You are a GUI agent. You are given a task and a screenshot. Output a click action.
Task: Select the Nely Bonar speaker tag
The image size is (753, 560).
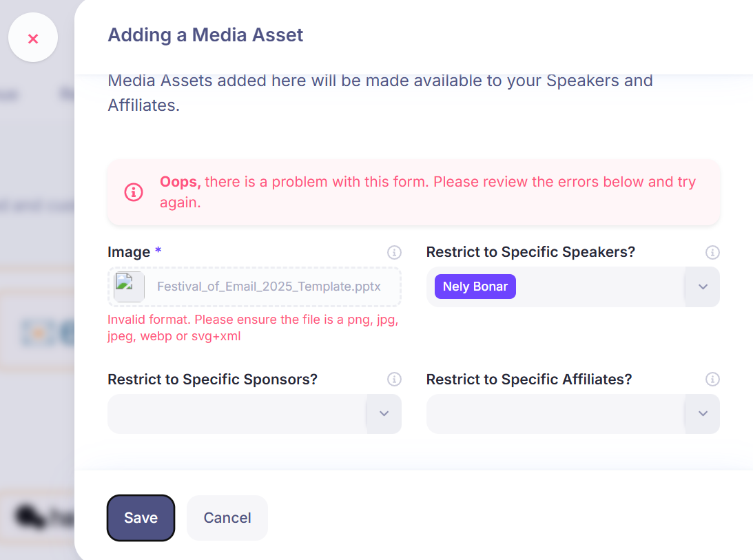(x=475, y=287)
